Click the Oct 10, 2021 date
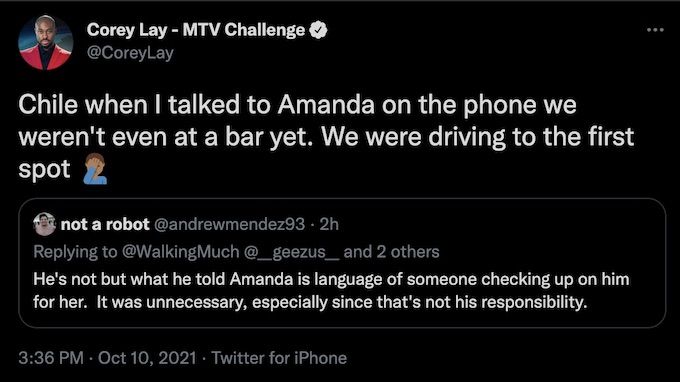The width and height of the screenshot is (680, 382). click(147, 358)
